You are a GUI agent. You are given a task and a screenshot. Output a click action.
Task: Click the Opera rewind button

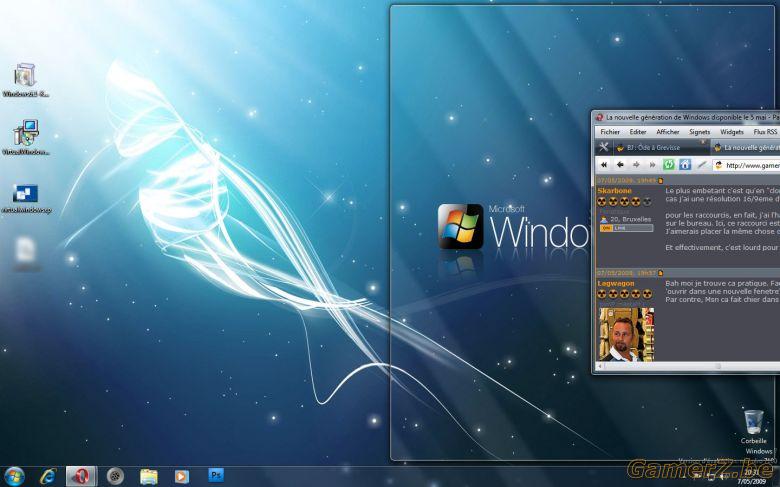[x=604, y=165]
